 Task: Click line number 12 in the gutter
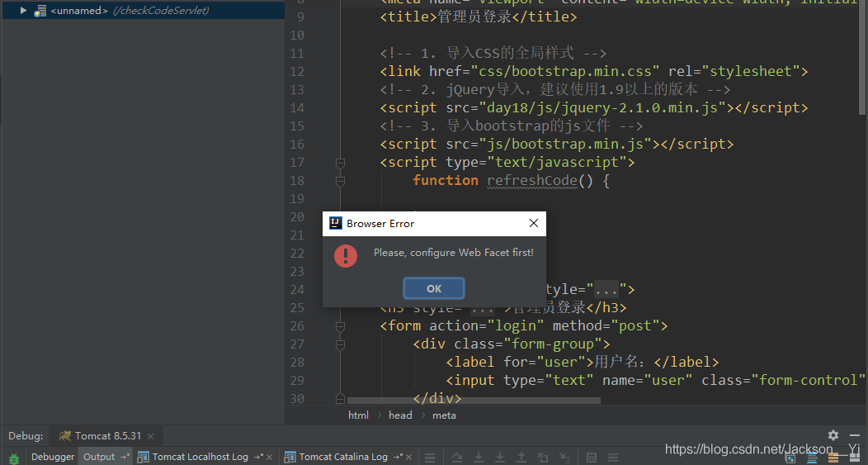[x=297, y=72]
